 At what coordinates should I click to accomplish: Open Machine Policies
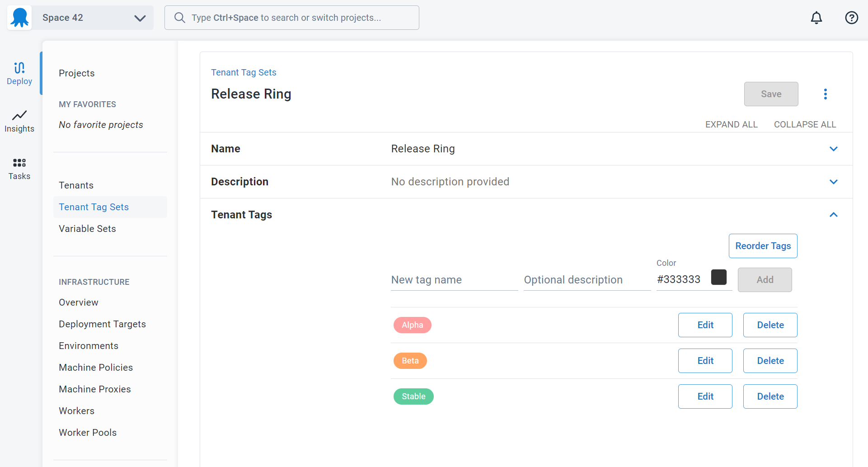pyautogui.click(x=96, y=368)
